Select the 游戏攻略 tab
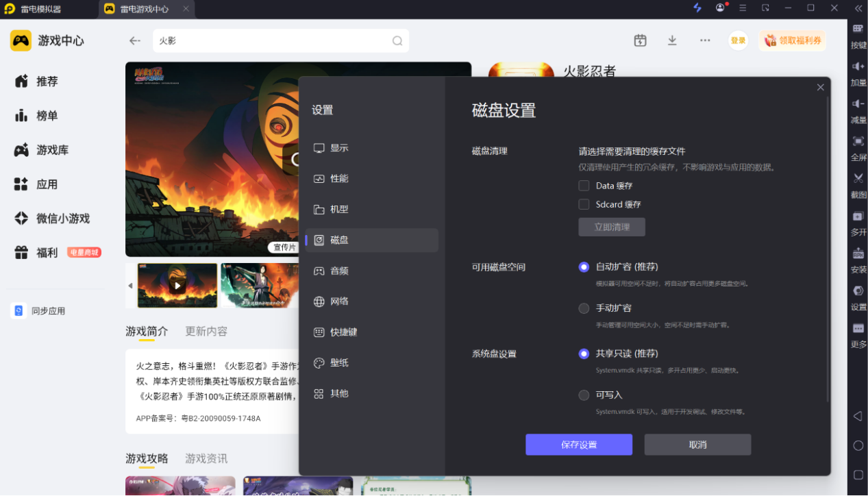Viewport: 868px width, 496px height. pos(147,459)
